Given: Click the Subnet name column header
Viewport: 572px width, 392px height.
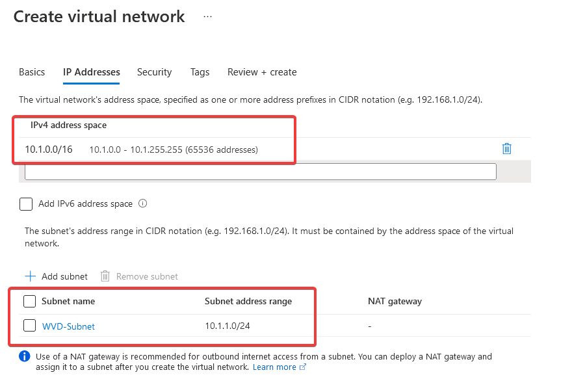Looking at the screenshot, I should pos(68,301).
